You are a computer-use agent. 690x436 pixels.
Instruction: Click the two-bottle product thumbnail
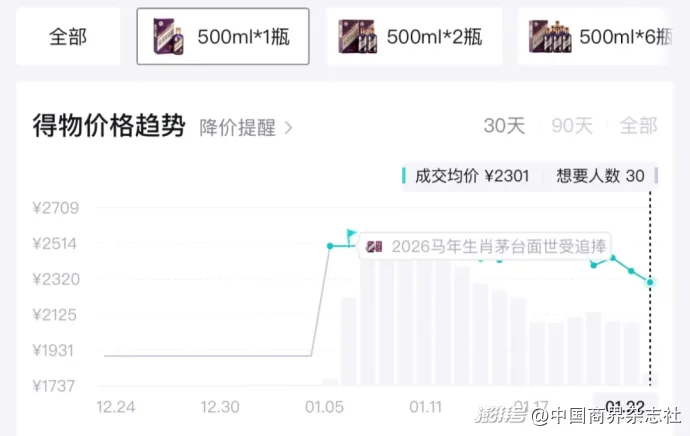(358, 37)
